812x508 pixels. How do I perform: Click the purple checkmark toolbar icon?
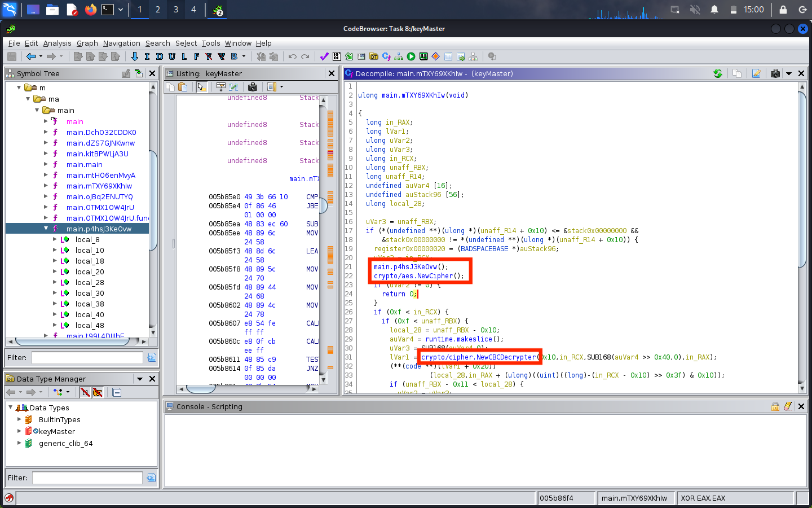324,56
